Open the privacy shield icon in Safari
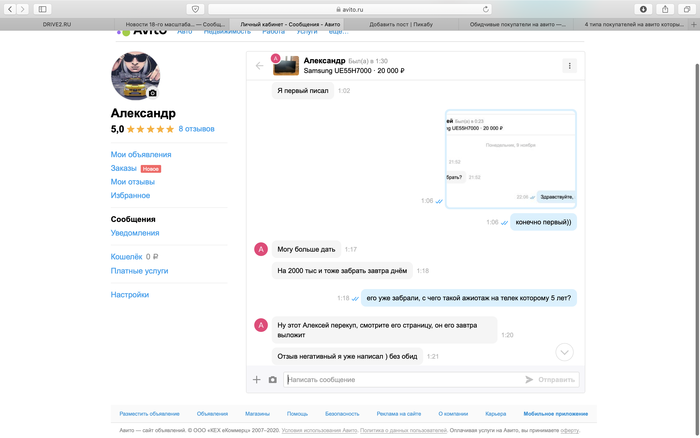The width and height of the screenshot is (700, 438). (x=195, y=9)
